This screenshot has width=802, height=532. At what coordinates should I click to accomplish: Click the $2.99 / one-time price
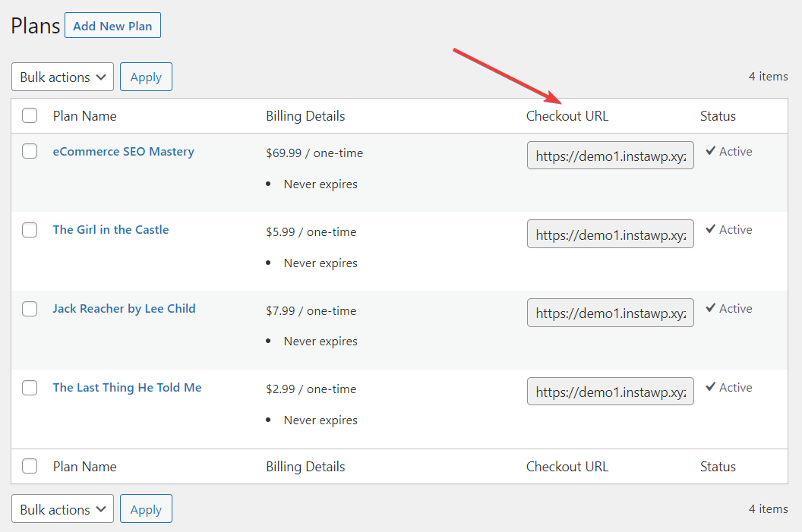click(311, 389)
